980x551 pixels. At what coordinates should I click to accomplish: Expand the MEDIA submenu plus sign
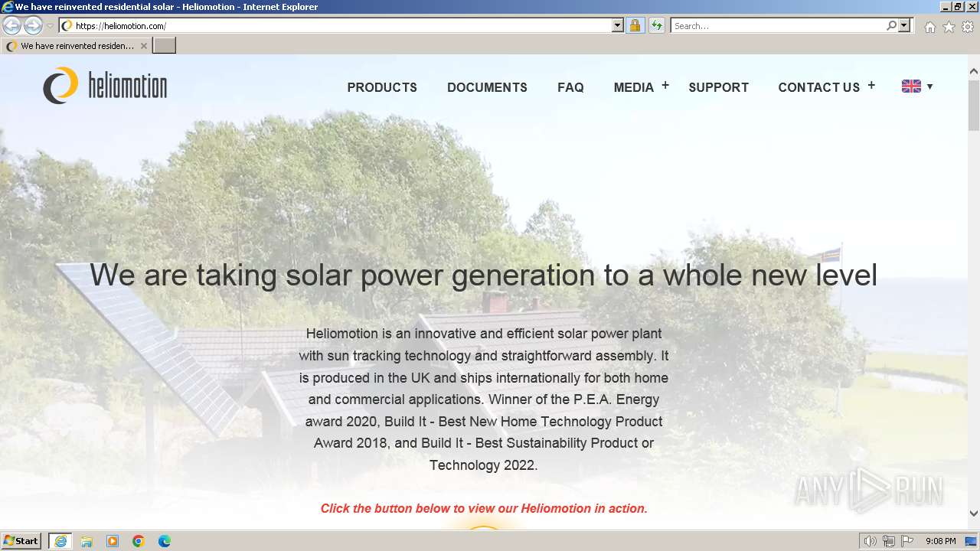(x=665, y=86)
